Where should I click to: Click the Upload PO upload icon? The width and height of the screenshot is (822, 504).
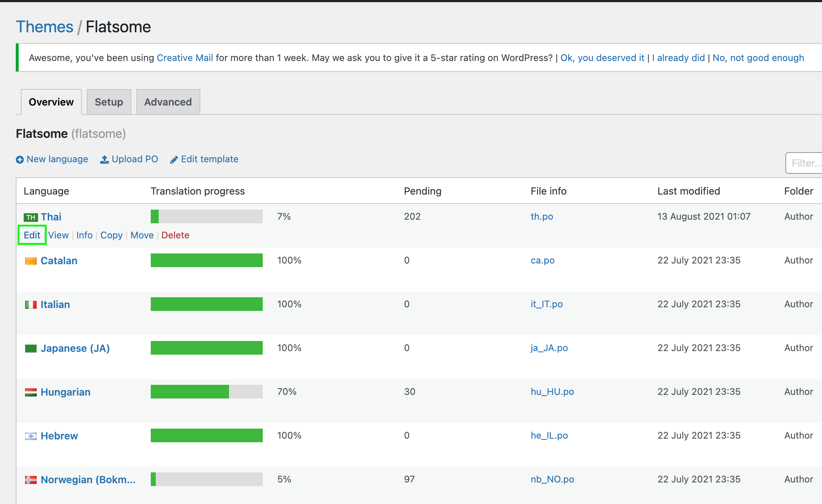[x=104, y=159]
